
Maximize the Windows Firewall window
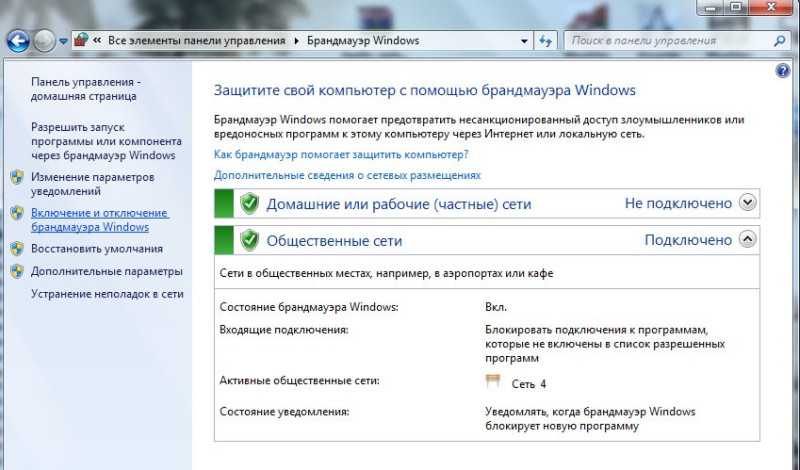pos(736,8)
